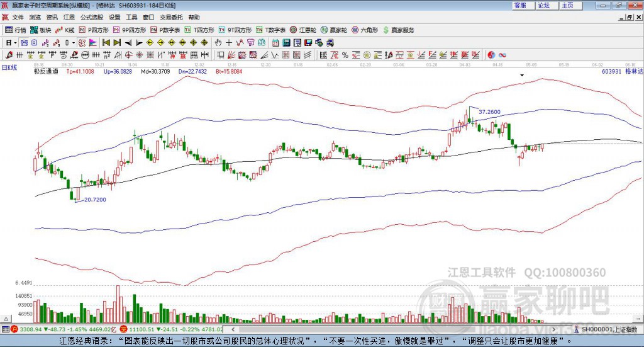The image size is (644, 347).
Task: Open the P数字表 number table
Action: (x=165, y=30)
